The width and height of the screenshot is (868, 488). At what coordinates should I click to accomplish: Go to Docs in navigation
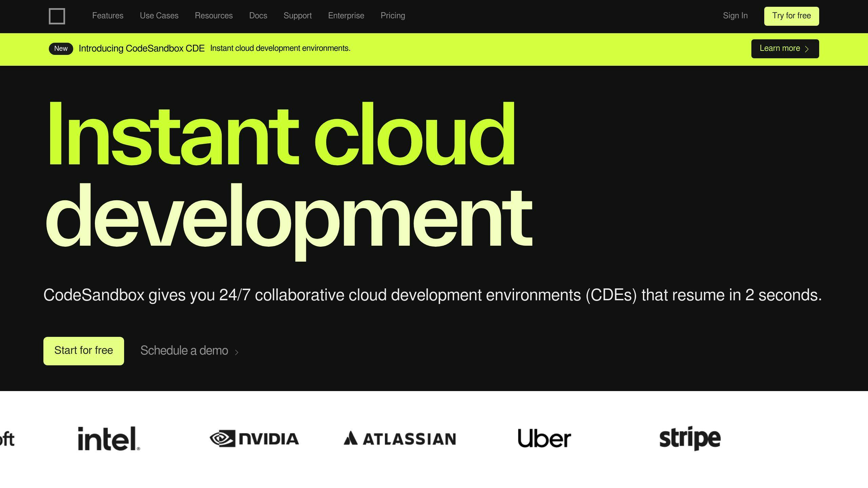[258, 16]
